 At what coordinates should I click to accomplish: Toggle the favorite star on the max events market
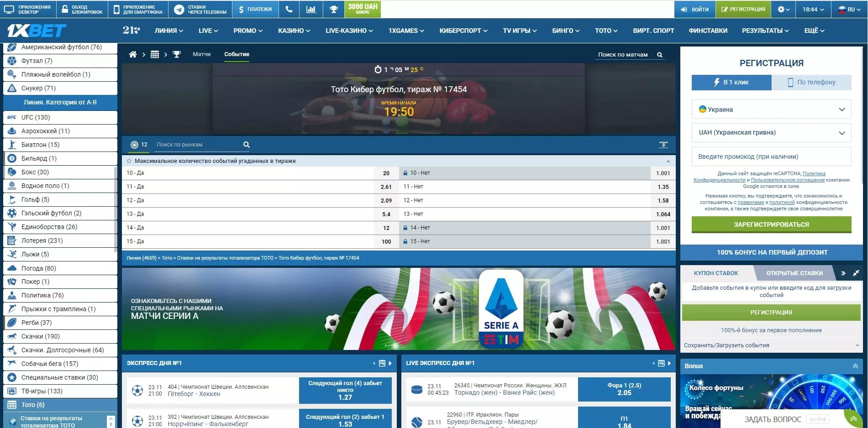(x=129, y=161)
